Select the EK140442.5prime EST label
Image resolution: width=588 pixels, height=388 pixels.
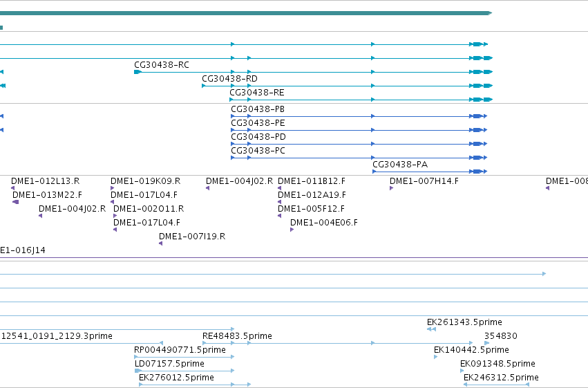[471, 350]
